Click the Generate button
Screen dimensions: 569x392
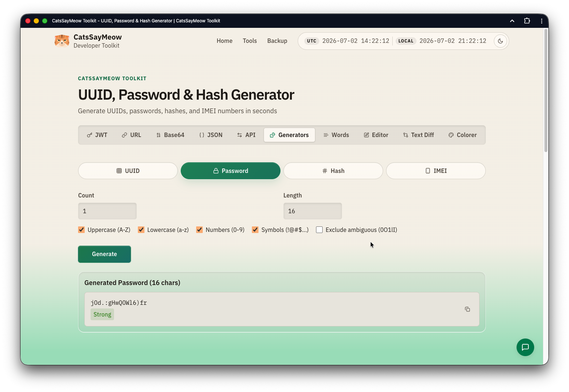(104, 254)
